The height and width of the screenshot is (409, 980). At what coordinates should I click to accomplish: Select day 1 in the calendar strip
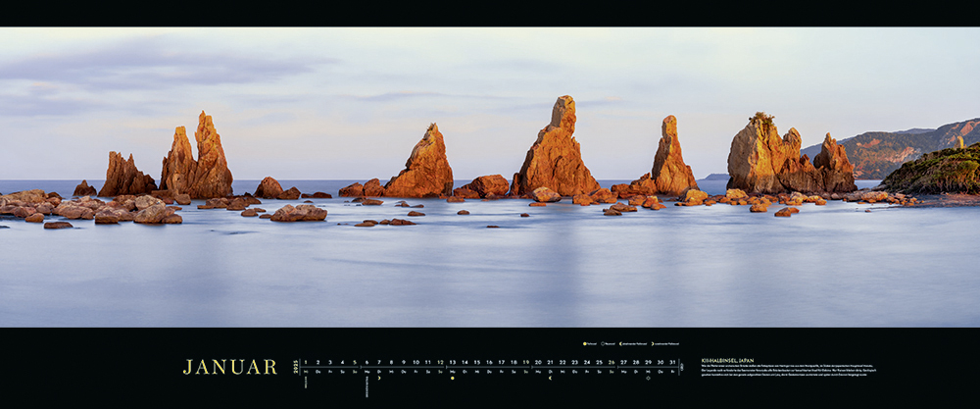(x=306, y=362)
